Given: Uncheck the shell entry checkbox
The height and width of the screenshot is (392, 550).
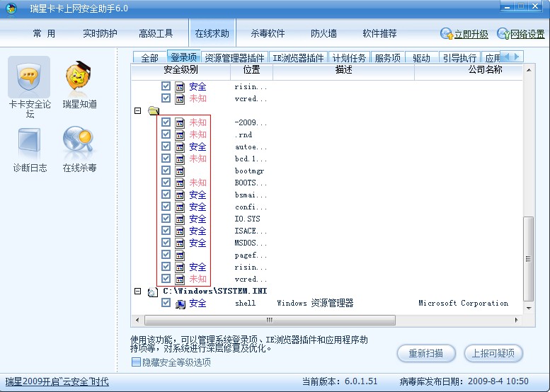Looking at the screenshot, I should (166, 303).
